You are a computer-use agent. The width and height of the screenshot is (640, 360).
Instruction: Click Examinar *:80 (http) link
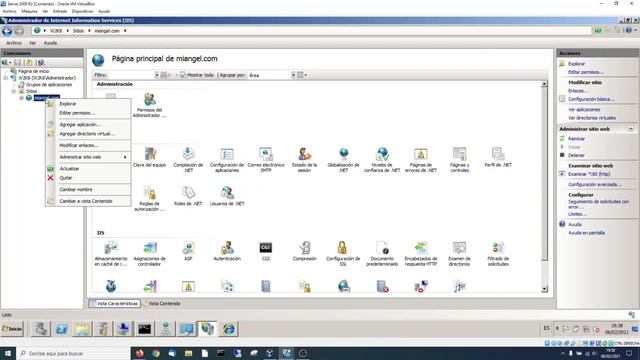point(589,174)
